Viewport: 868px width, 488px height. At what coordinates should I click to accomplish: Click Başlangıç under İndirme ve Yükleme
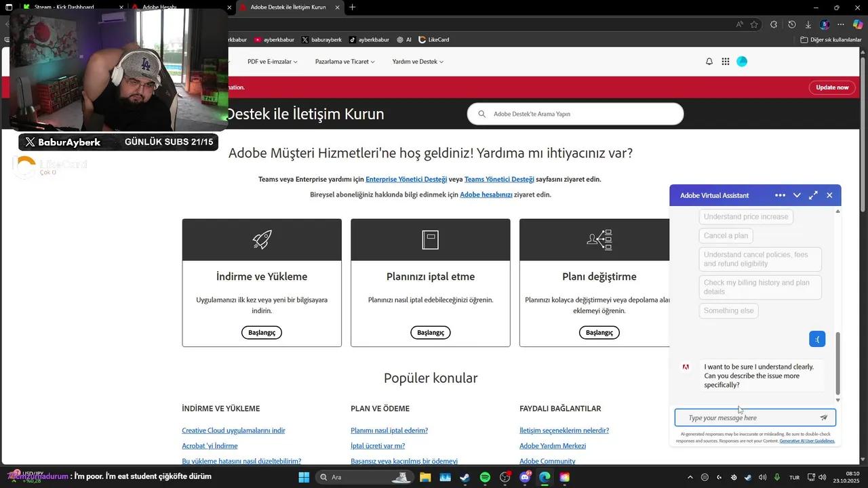(x=262, y=333)
